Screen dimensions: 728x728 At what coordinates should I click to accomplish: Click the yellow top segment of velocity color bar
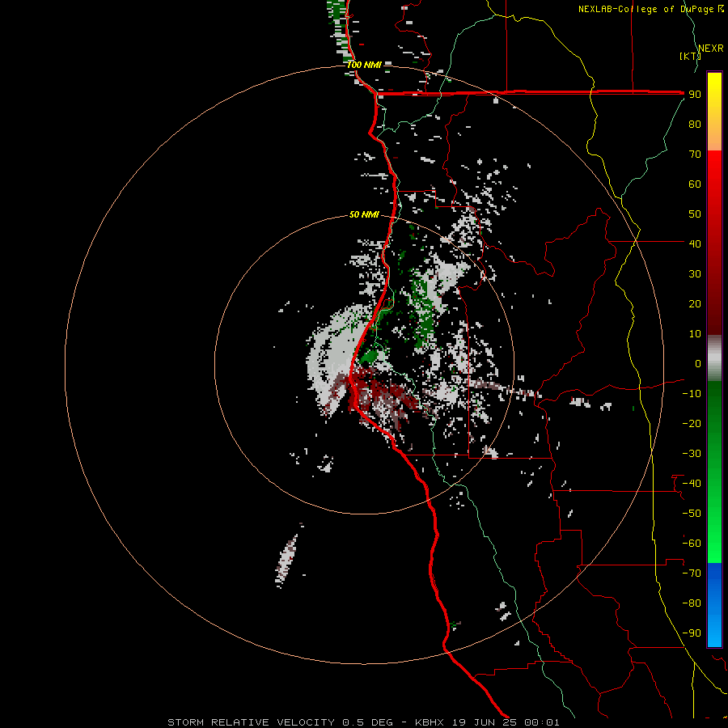click(x=714, y=112)
